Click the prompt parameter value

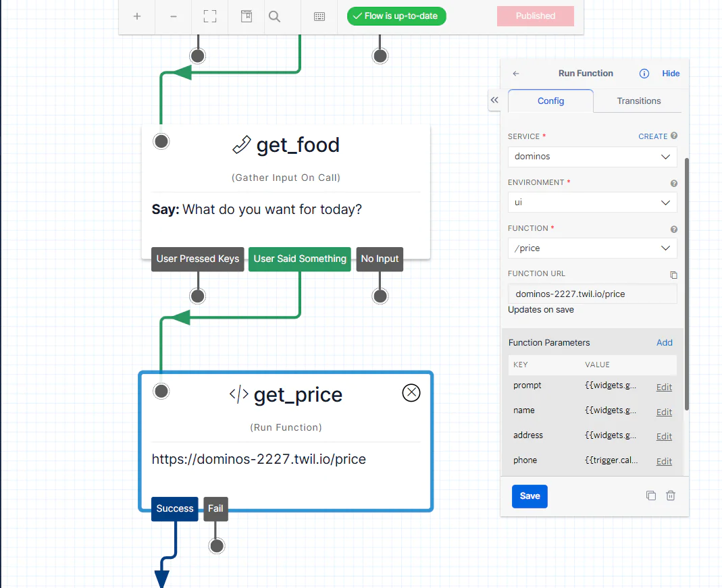click(x=611, y=385)
